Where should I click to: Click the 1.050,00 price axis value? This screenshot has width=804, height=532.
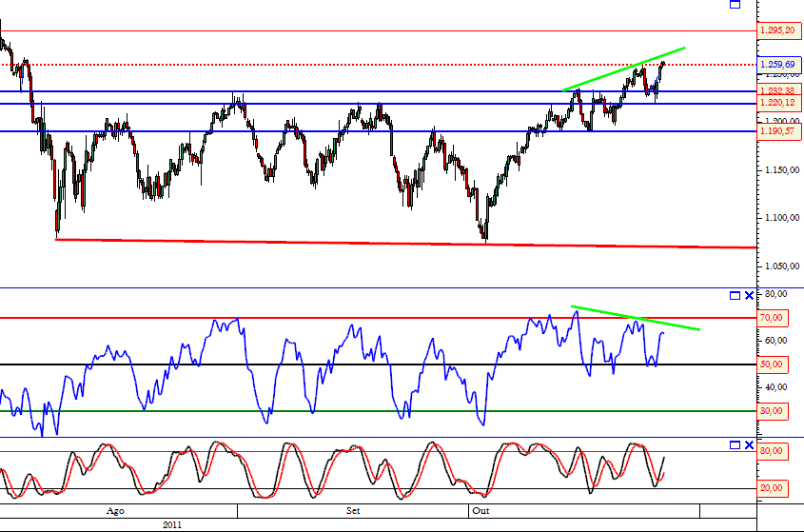781,266
